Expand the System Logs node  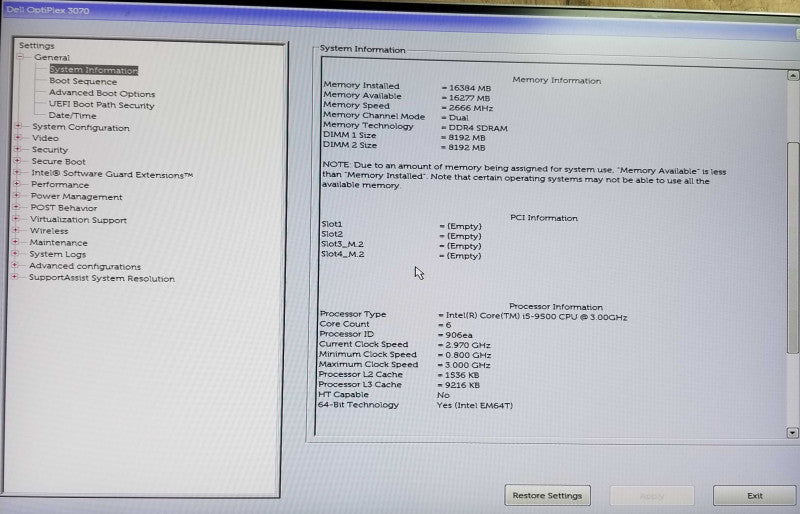(16, 253)
